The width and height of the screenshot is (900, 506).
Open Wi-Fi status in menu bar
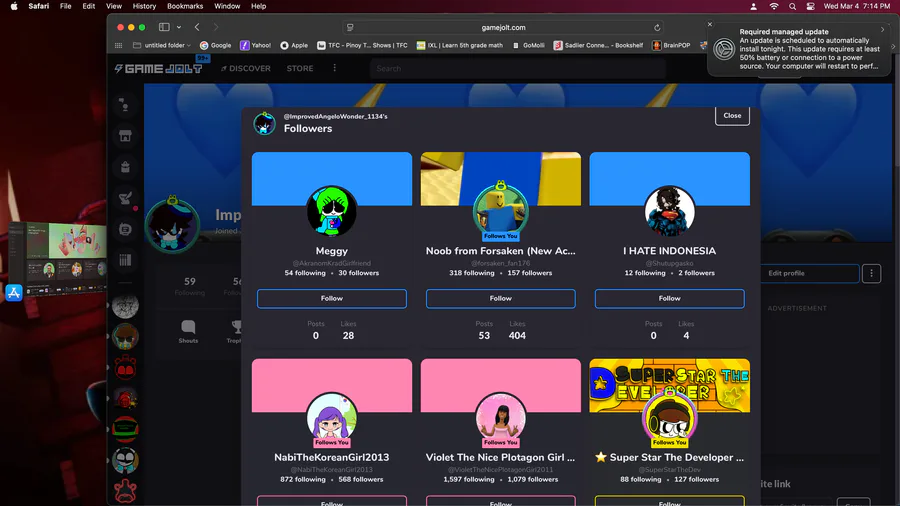(x=774, y=6)
